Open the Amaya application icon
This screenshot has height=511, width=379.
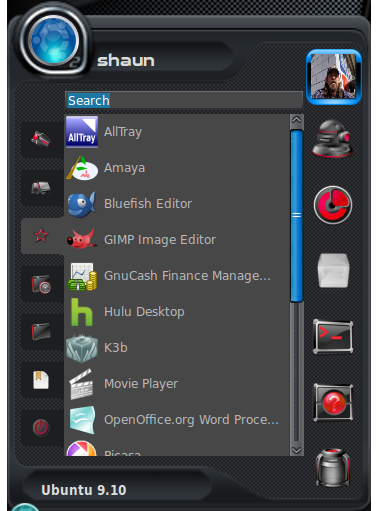pyautogui.click(x=82, y=168)
